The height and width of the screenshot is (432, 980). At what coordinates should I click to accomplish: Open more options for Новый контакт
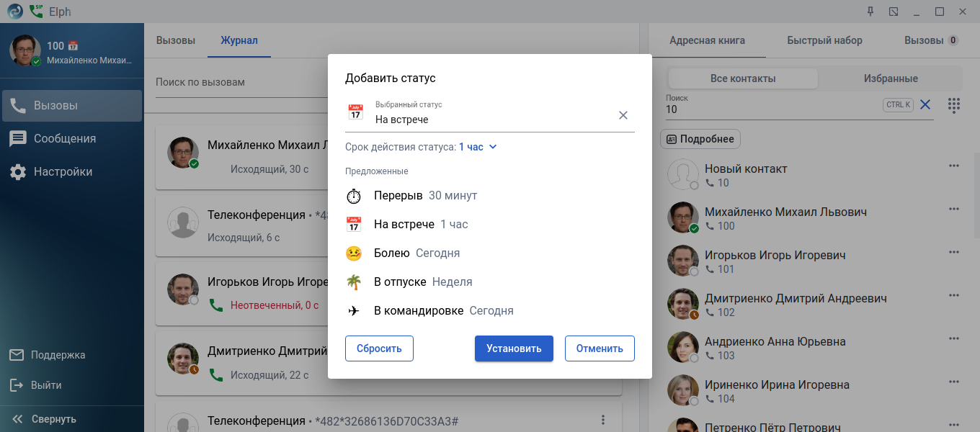point(954,166)
